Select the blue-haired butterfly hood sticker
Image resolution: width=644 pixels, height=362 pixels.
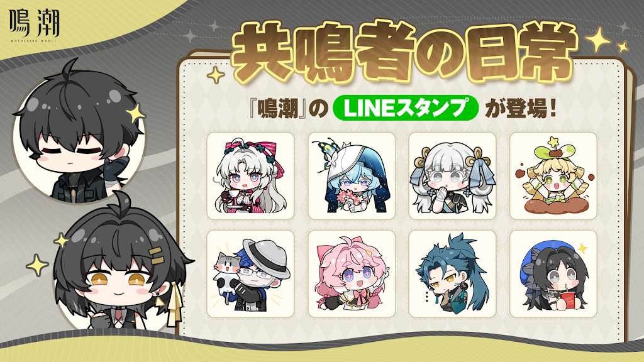(352, 176)
